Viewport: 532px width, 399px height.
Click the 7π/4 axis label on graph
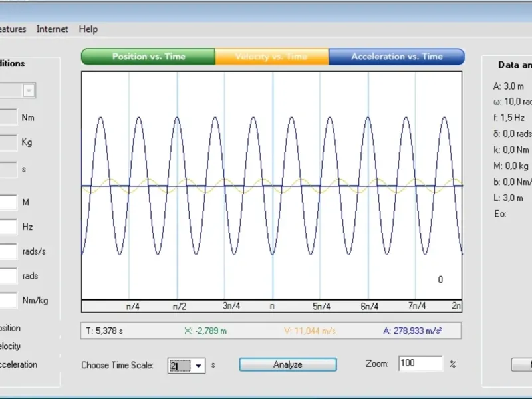click(417, 306)
